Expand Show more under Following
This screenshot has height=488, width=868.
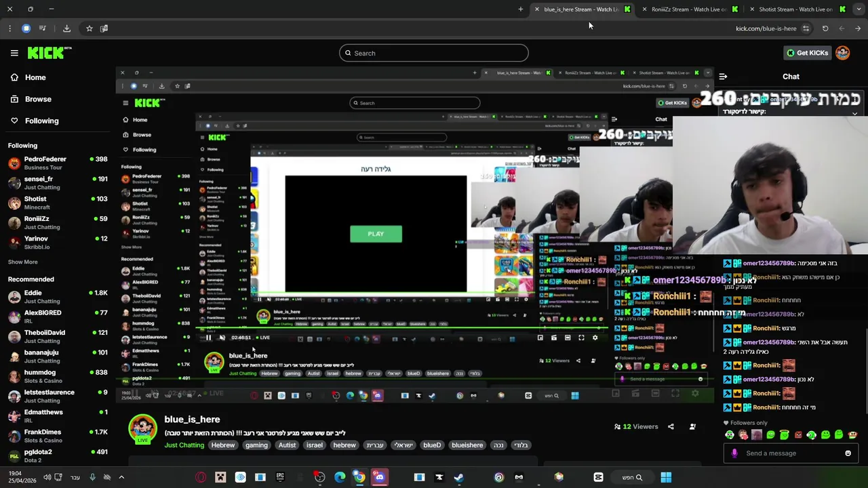pos(23,262)
